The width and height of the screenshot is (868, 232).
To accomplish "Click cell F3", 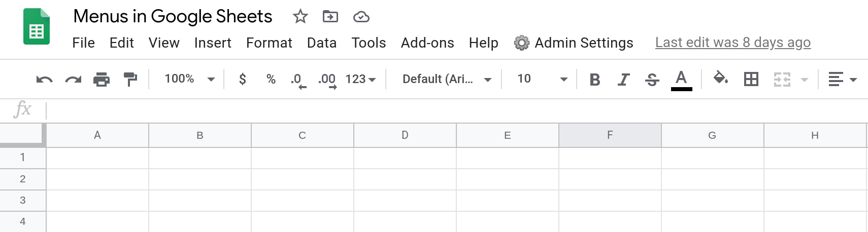I will pyautogui.click(x=610, y=201).
